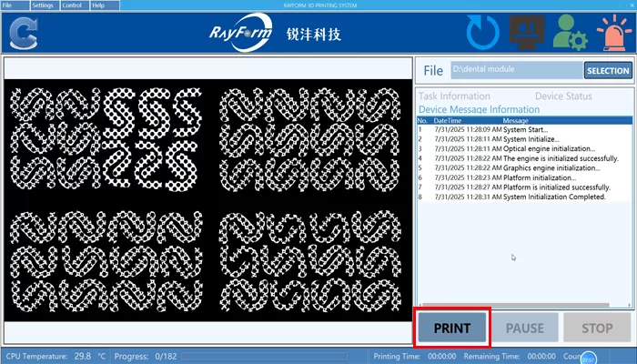Click the Printing Time value in status bar
Image resolution: width=637 pixels, height=364 pixels.
pyautogui.click(x=442, y=357)
